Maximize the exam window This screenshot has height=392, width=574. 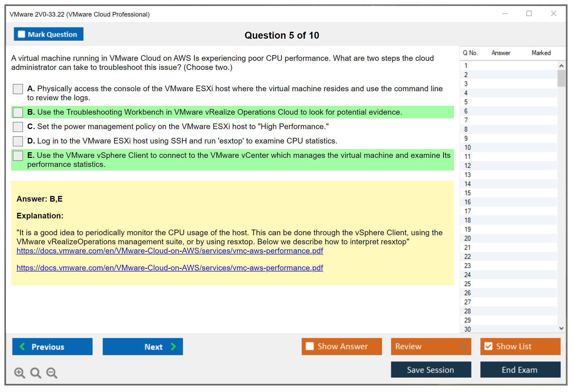coord(529,14)
